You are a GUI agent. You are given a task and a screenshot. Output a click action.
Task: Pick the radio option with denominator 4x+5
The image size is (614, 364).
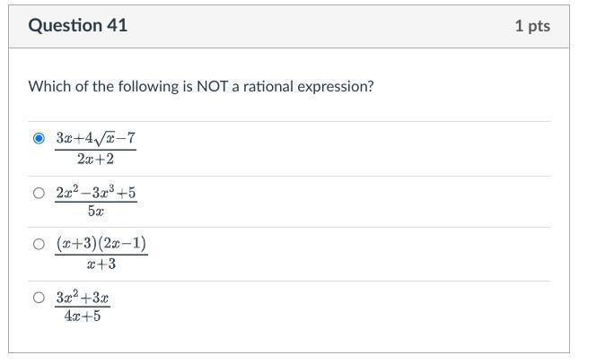pos(39,298)
